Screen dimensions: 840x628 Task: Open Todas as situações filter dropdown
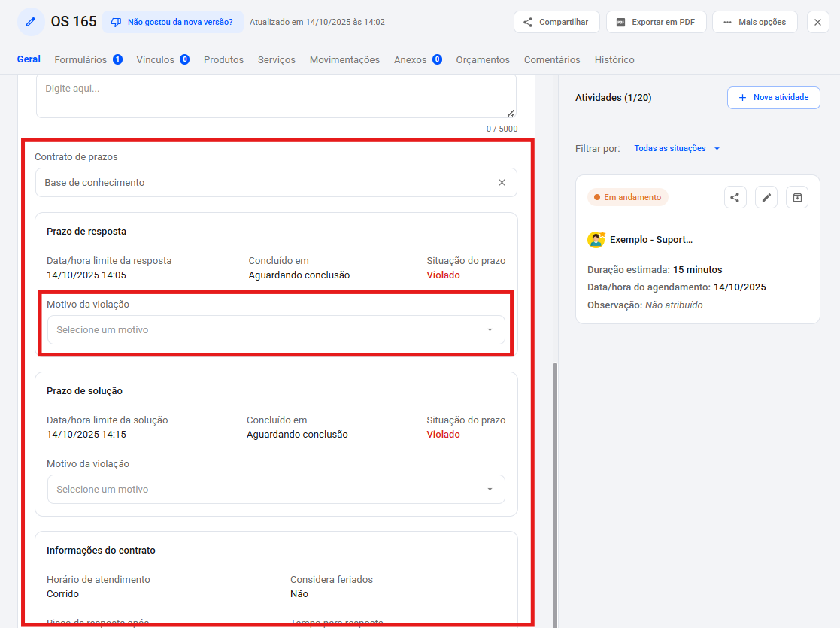[x=677, y=148]
